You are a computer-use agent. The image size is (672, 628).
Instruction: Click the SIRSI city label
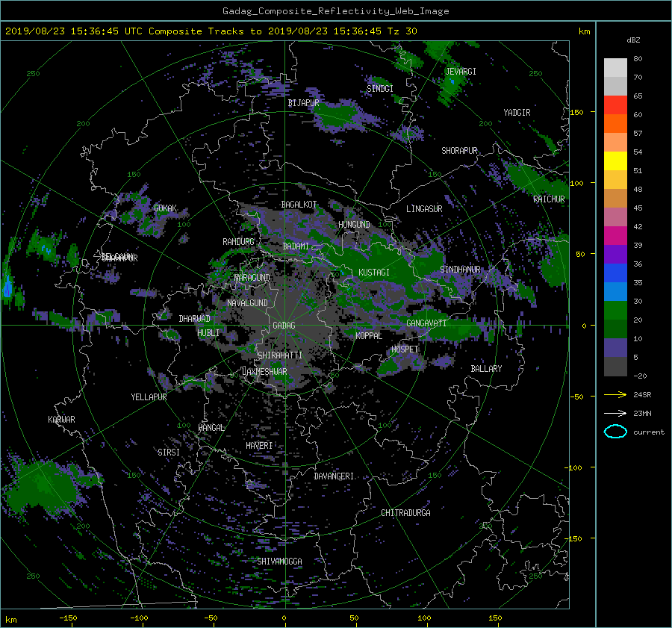[169, 453]
